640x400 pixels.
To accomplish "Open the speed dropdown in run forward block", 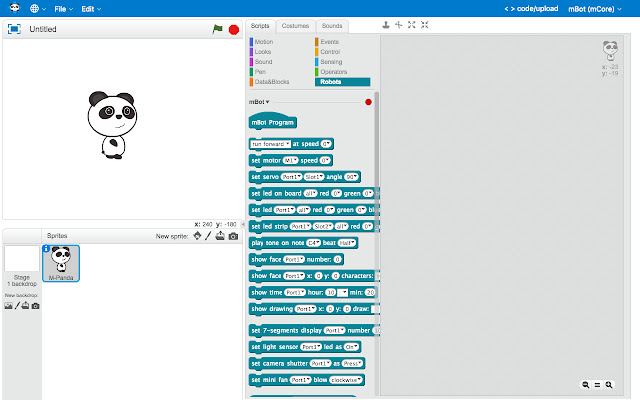I will coord(326,144).
